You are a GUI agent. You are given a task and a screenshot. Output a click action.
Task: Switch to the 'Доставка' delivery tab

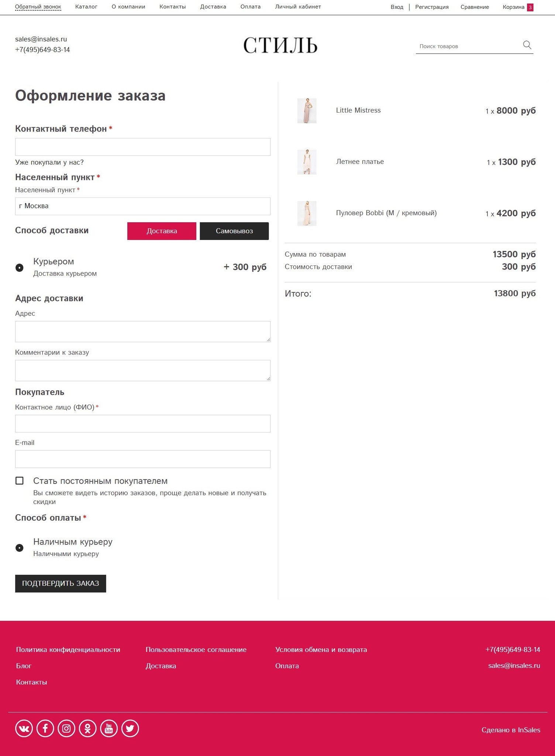162,231
